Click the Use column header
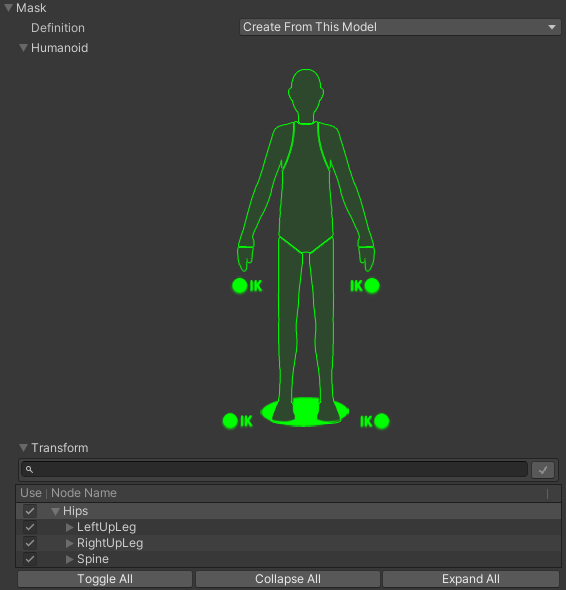566x590 pixels. 31,493
